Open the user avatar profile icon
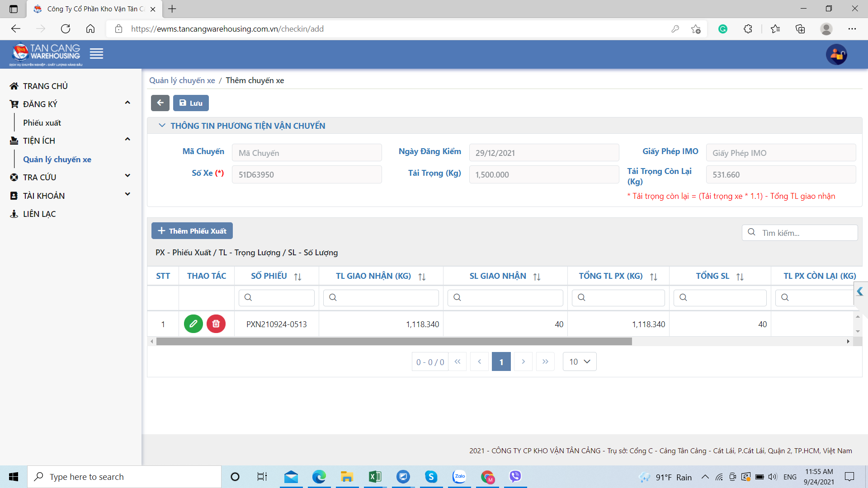 click(836, 55)
